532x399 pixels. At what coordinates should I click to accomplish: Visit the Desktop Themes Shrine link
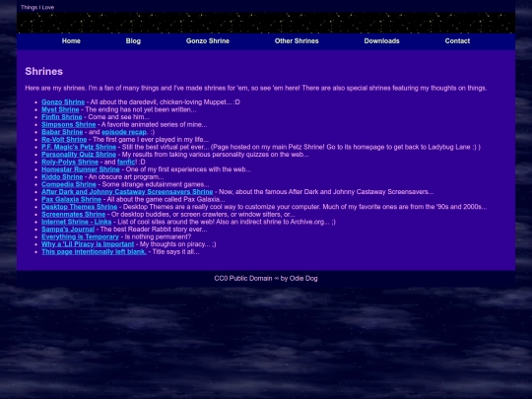click(80, 207)
